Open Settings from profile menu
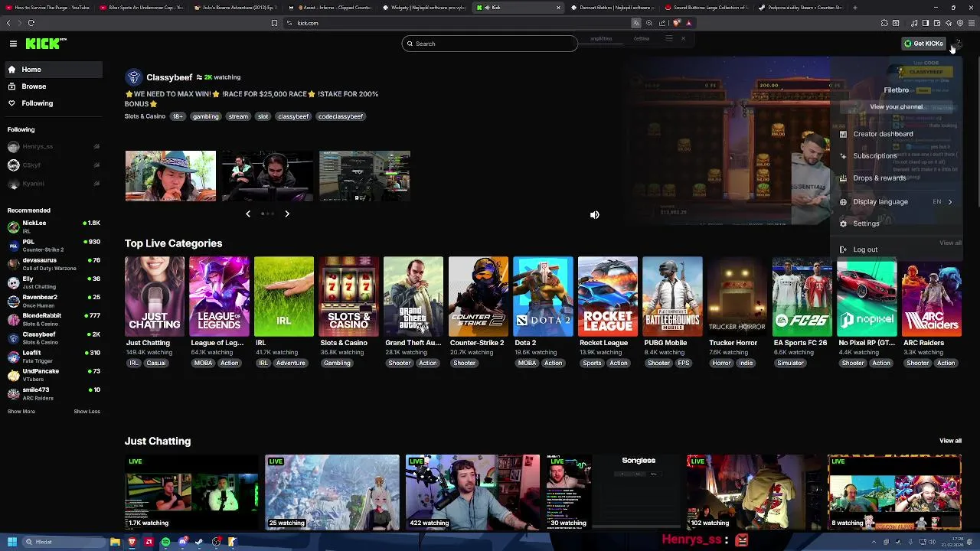980x551 pixels. (896, 223)
